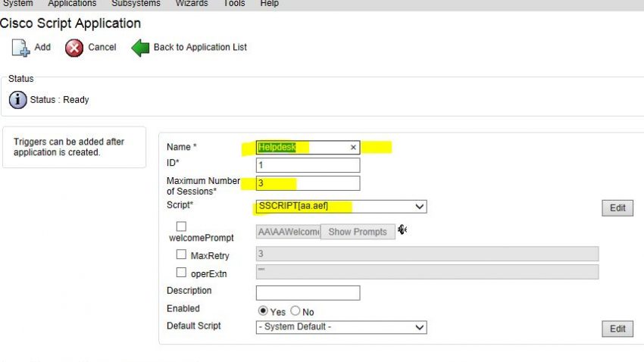Clear the Name field with X

click(x=353, y=148)
